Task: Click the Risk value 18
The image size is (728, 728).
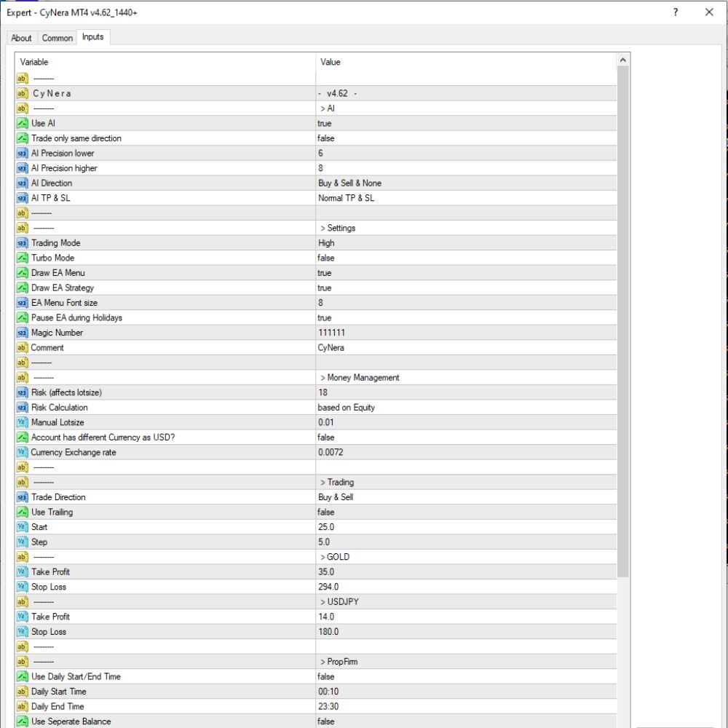Action: [466, 393]
